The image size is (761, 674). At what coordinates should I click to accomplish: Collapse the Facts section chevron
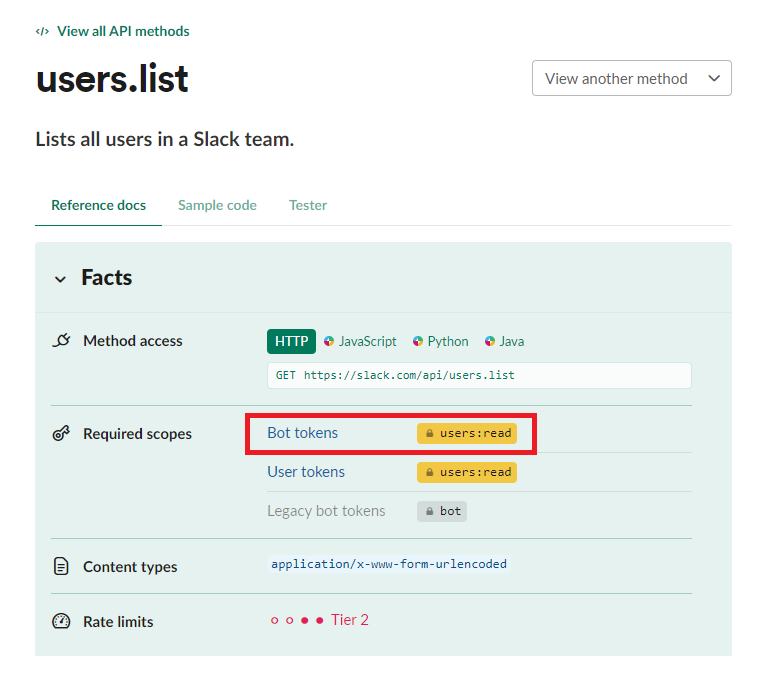pyautogui.click(x=60, y=279)
